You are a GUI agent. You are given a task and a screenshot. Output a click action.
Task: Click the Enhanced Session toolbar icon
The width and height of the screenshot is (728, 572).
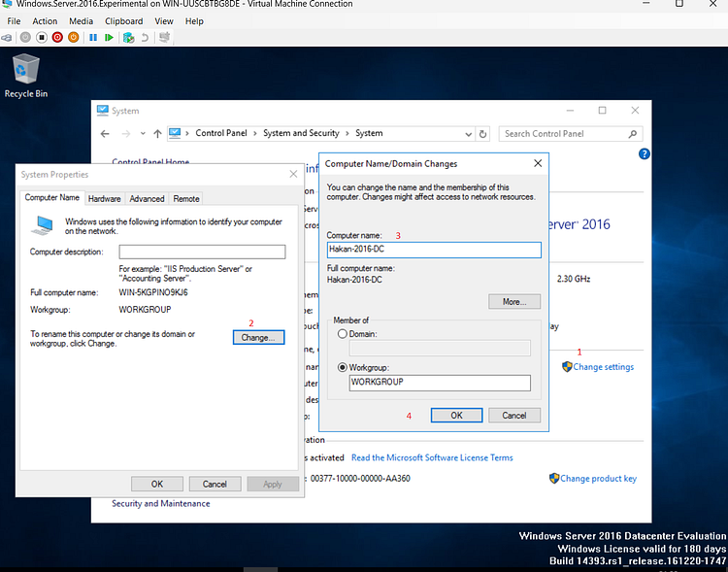click(x=164, y=37)
